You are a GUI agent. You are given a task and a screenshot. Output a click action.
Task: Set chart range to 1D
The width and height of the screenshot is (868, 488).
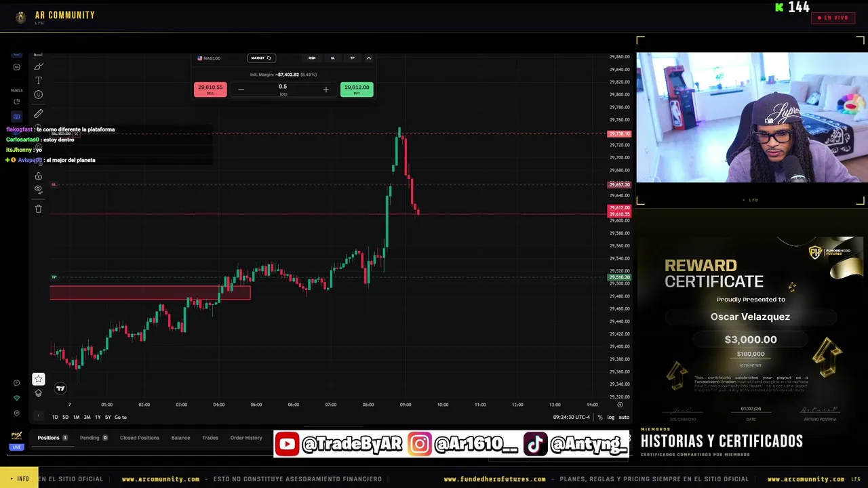[55, 418]
